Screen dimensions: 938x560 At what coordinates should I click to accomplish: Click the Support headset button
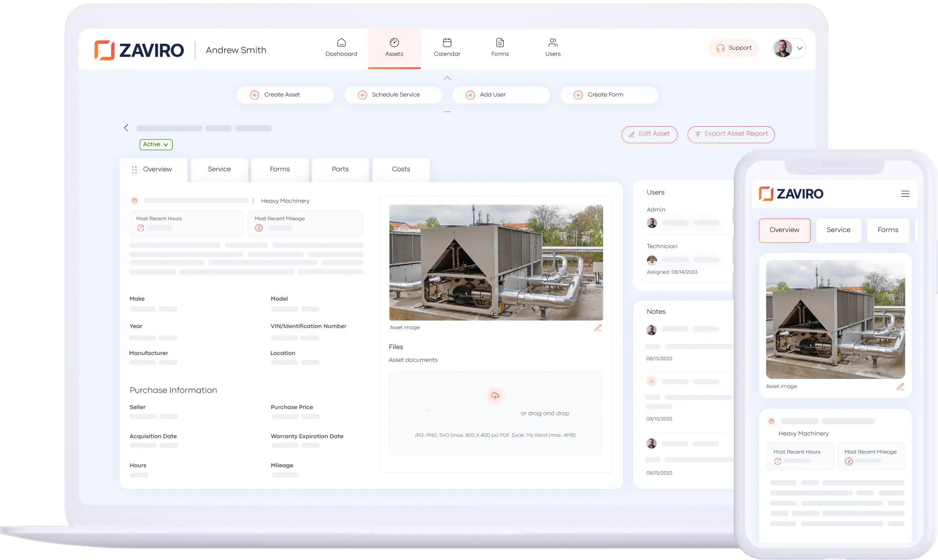(x=733, y=48)
